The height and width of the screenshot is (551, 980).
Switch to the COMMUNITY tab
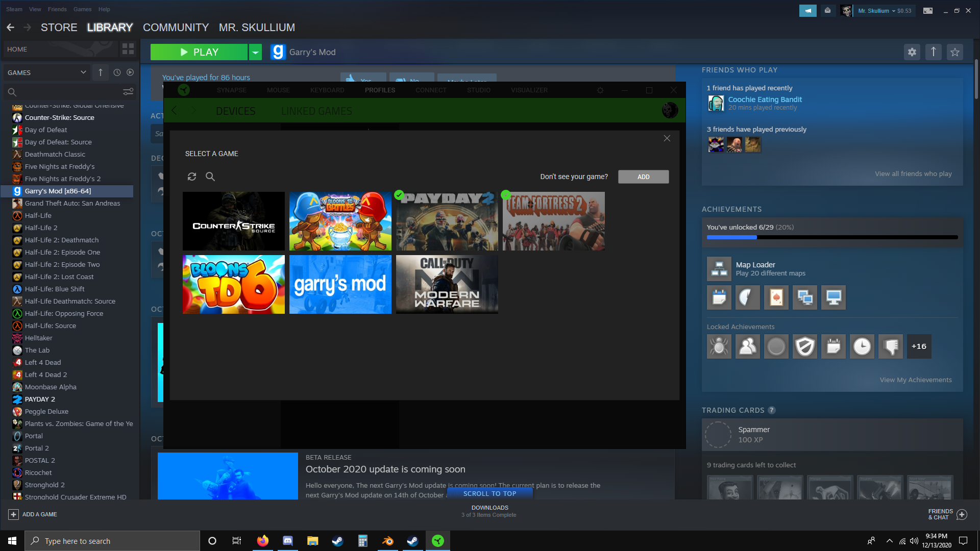tap(176, 28)
